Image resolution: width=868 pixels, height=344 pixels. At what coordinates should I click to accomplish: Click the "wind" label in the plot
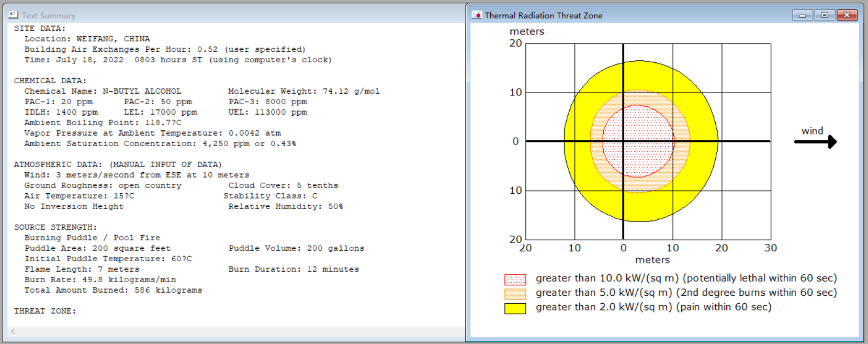tap(812, 131)
